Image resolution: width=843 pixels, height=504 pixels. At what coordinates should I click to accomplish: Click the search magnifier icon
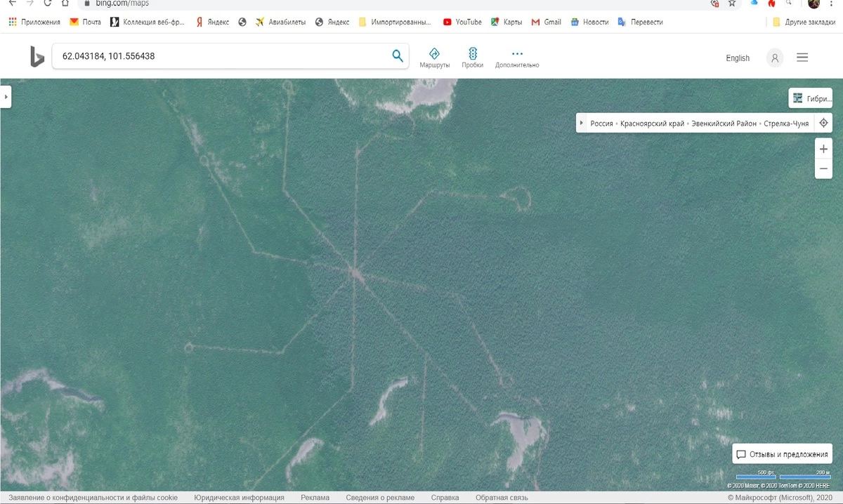tap(398, 56)
